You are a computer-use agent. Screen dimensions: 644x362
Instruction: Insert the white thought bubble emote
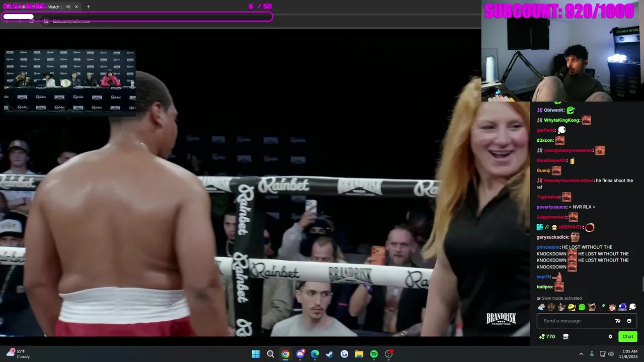(633, 307)
